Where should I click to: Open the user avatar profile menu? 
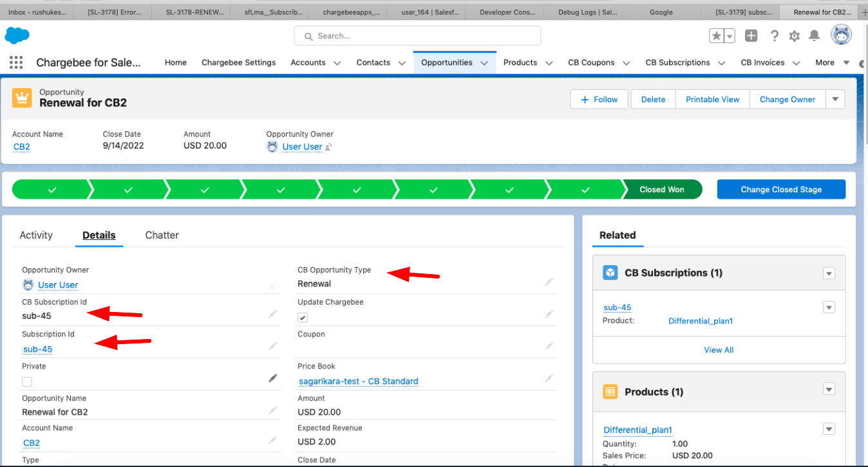841,35
